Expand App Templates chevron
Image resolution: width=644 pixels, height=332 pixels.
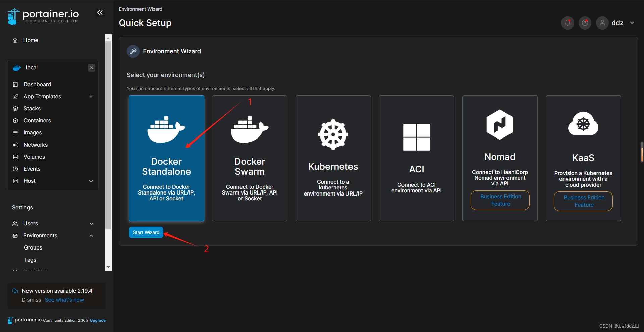click(91, 97)
